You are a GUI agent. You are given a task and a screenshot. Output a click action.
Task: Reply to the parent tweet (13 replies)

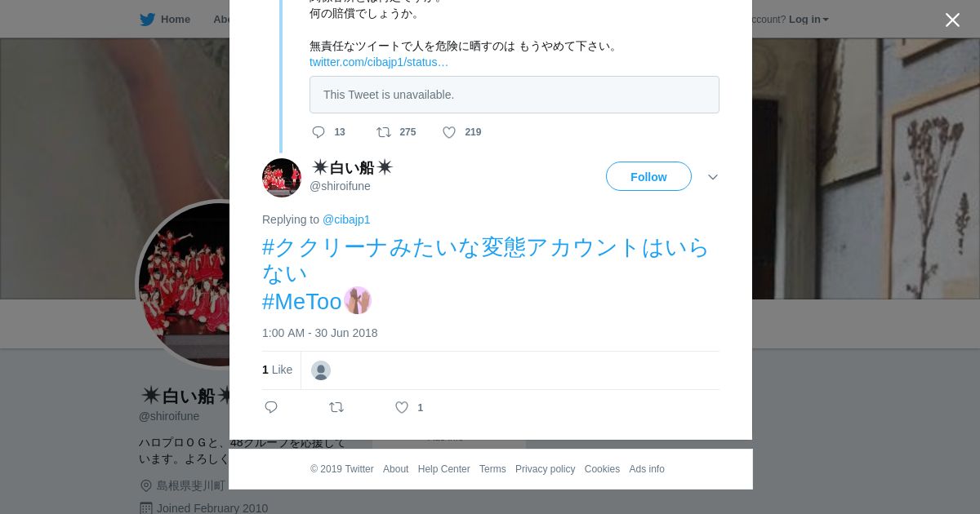(318, 132)
